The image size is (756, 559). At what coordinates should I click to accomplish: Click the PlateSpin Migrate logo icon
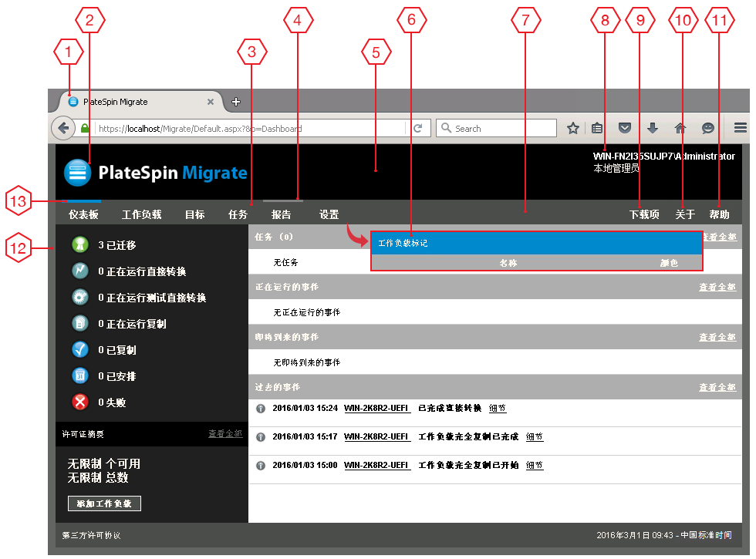point(78,173)
